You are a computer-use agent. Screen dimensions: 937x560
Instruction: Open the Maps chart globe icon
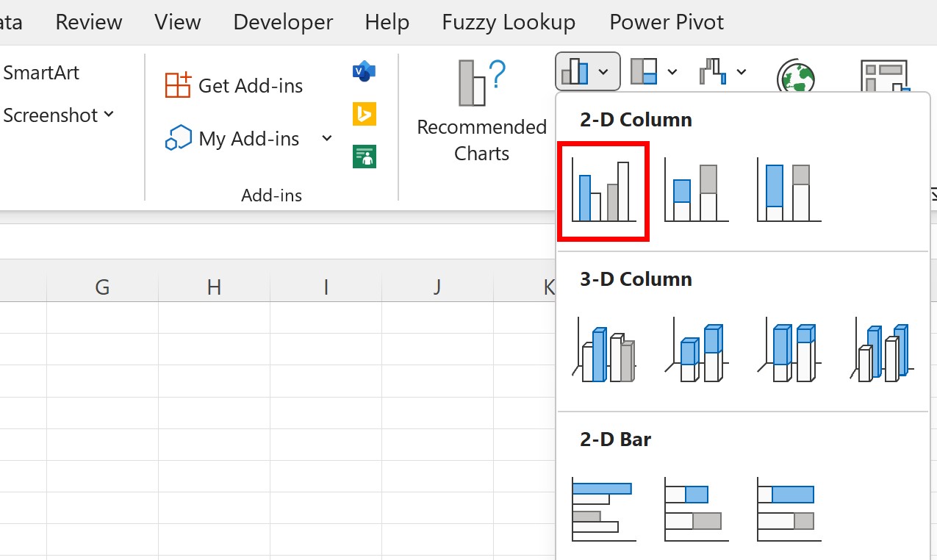tap(797, 73)
